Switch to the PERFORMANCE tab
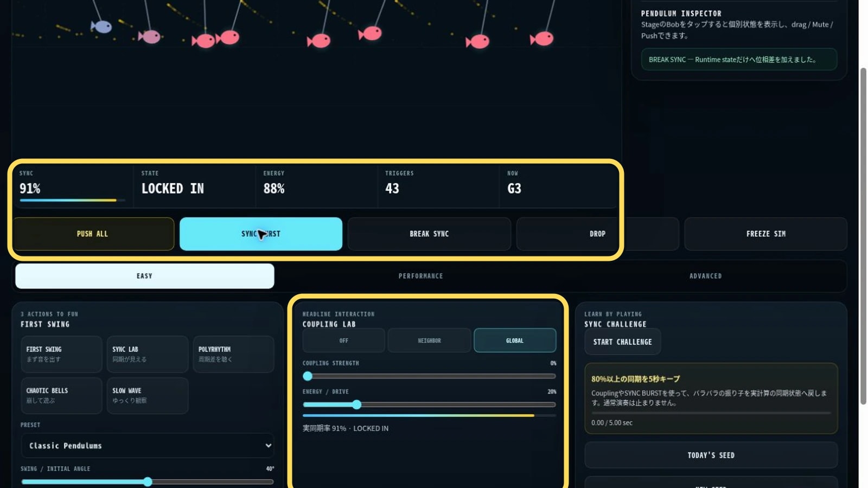The width and height of the screenshot is (868, 488). [x=421, y=276]
